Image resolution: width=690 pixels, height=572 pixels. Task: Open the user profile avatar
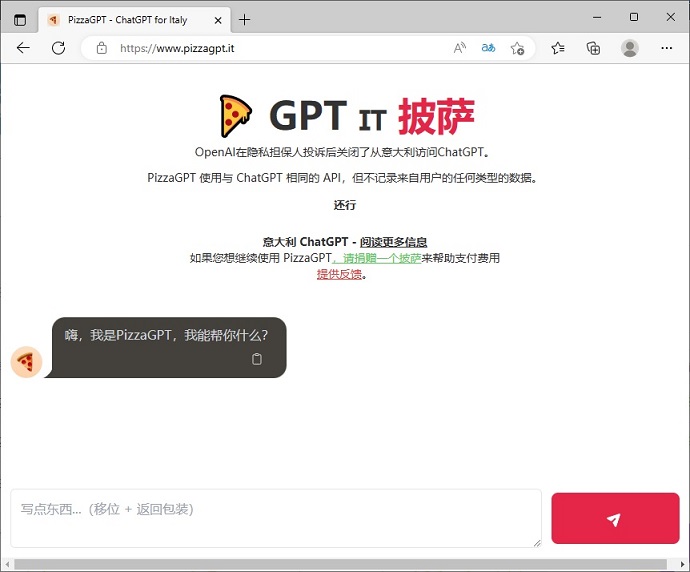[630, 48]
